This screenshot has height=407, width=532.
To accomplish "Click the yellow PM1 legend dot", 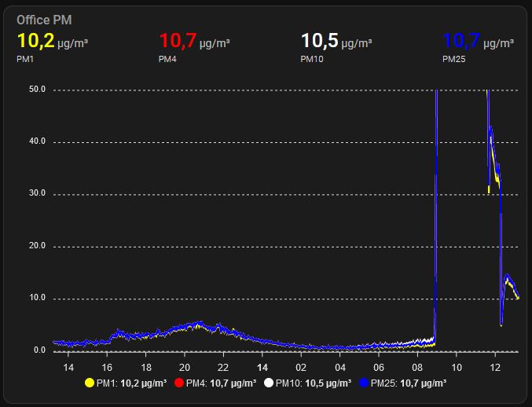I will pyautogui.click(x=89, y=383).
